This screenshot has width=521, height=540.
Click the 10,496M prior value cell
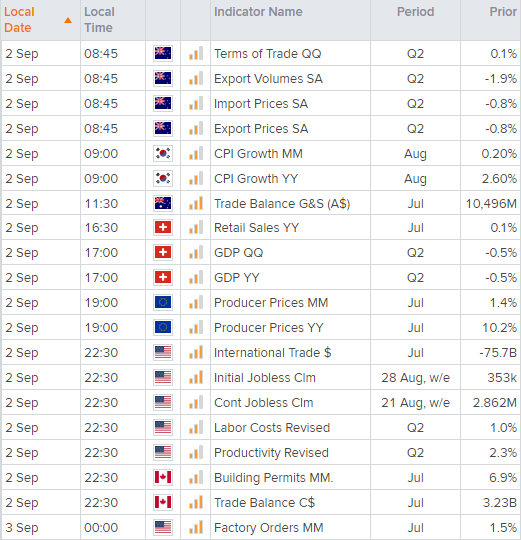[491, 204]
